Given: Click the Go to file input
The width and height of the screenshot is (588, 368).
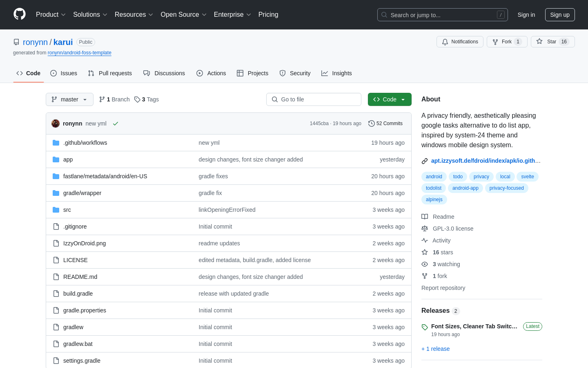Looking at the screenshot, I should point(314,99).
